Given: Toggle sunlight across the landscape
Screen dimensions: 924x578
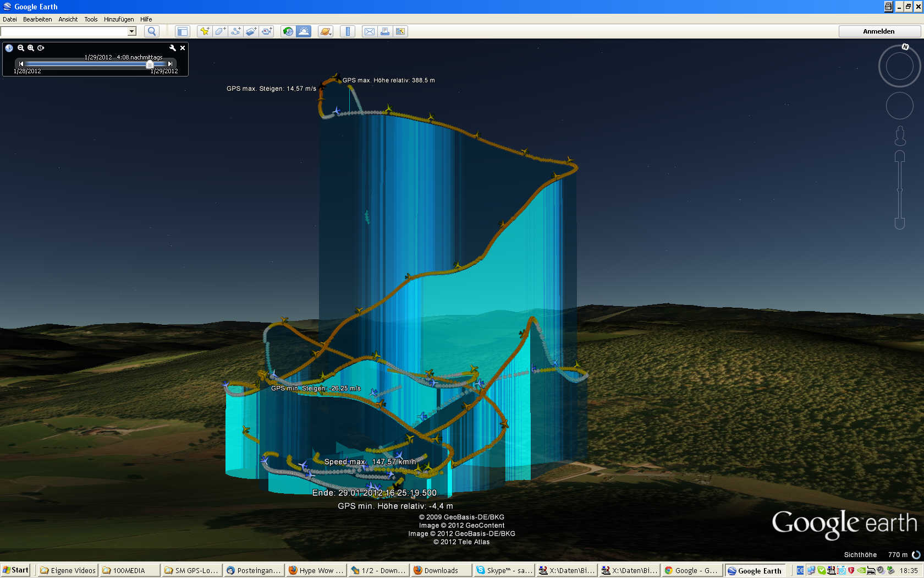Looking at the screenshot, I should click(304, 31).
